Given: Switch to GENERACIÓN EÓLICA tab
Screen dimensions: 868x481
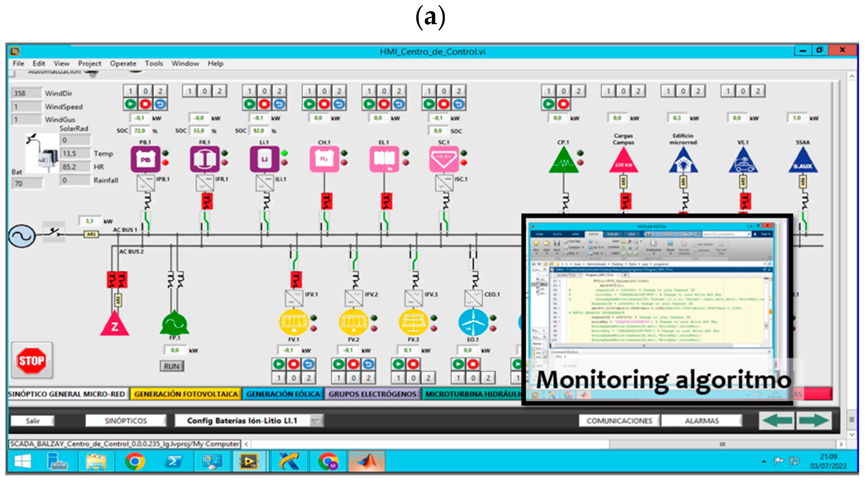Looking at the screenshot, I should (x=283, y=394).
